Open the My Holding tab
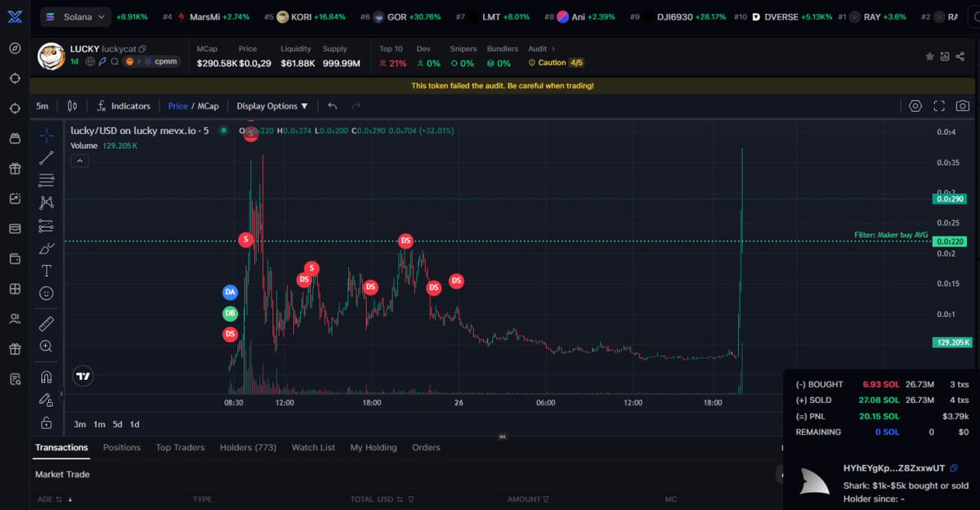Image resolution: width=980 pixels, height=510 pixels. point(374,448)
